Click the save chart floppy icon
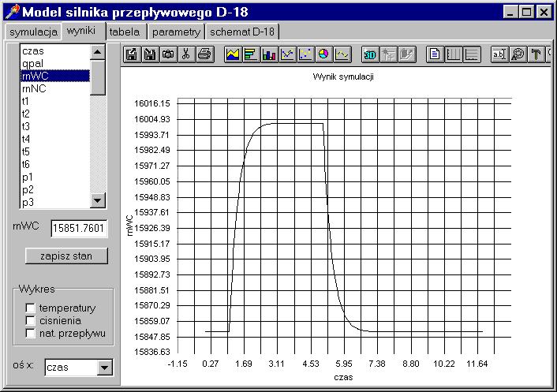Image resolution: width=557 pixels, height=392 pixels. click(x=150, y=54)
